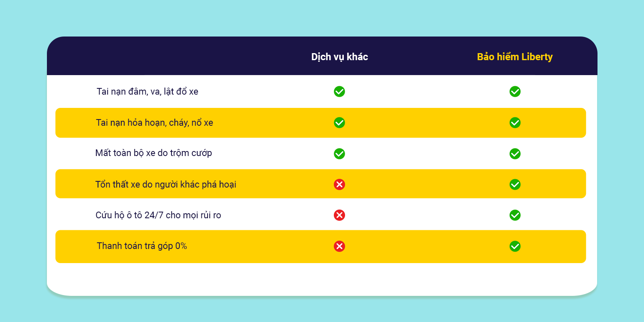Click the 'Tai nạn hỏa hoạn, cháy, nổ xe' label
Image resolution: width=644 pixels, height=322 pixels.
pyautogui.click(x=154, y=123)
